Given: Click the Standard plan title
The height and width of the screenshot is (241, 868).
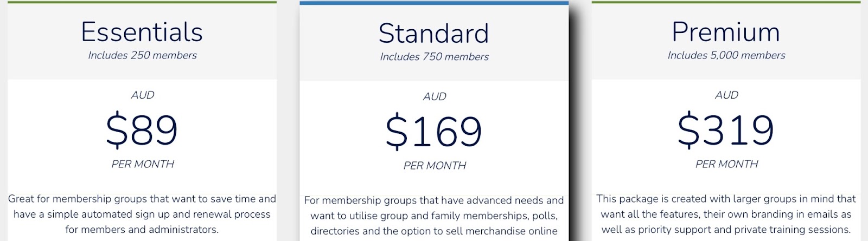Looking at the screenshot, I should click(x=434, y=34).
